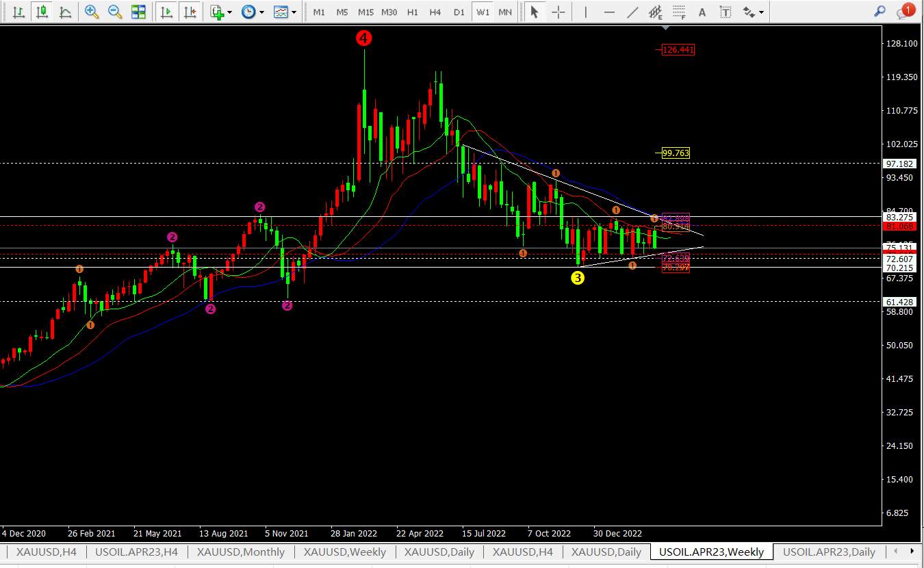
Task: Open the add indicators button
Action: pyautogui.click(x=217, y=12)
